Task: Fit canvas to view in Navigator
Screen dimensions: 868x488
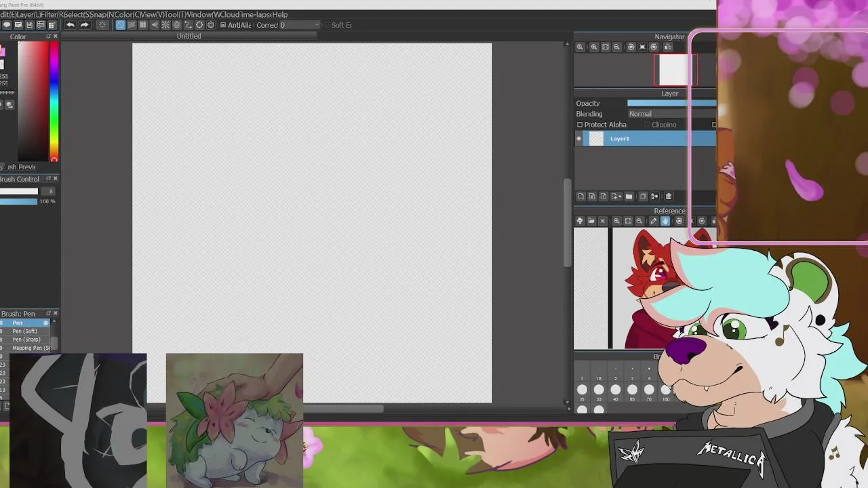Action: point(606,47)
